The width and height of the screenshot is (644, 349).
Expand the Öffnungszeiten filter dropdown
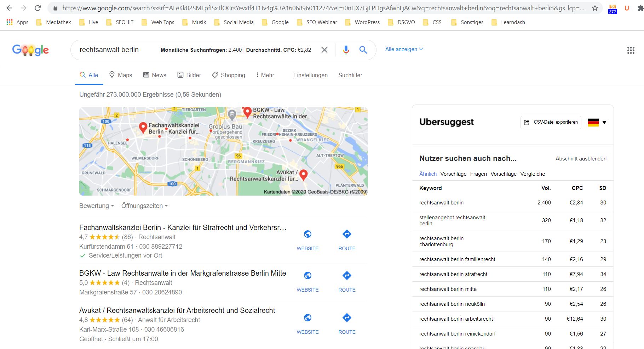[x=144, y=206]
